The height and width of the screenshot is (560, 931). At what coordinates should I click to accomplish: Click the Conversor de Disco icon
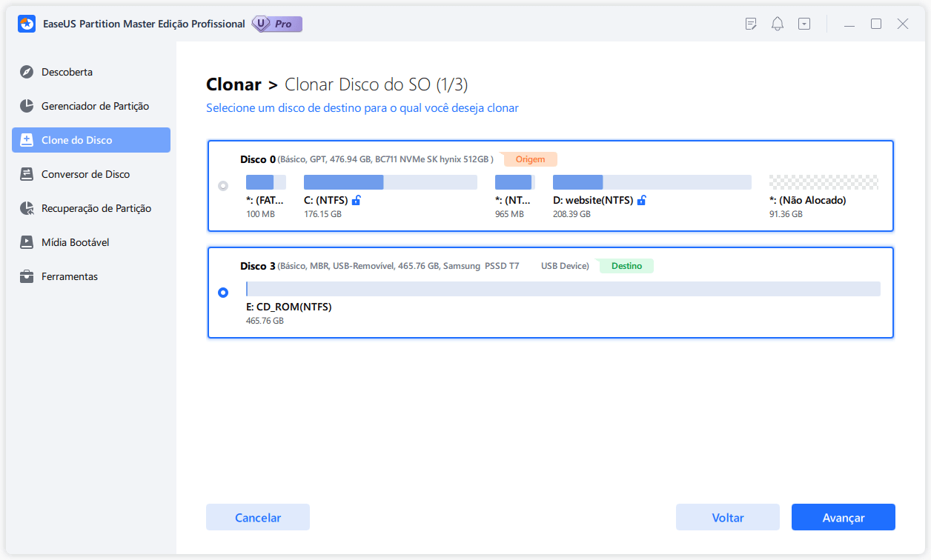[x=27, y=174]
